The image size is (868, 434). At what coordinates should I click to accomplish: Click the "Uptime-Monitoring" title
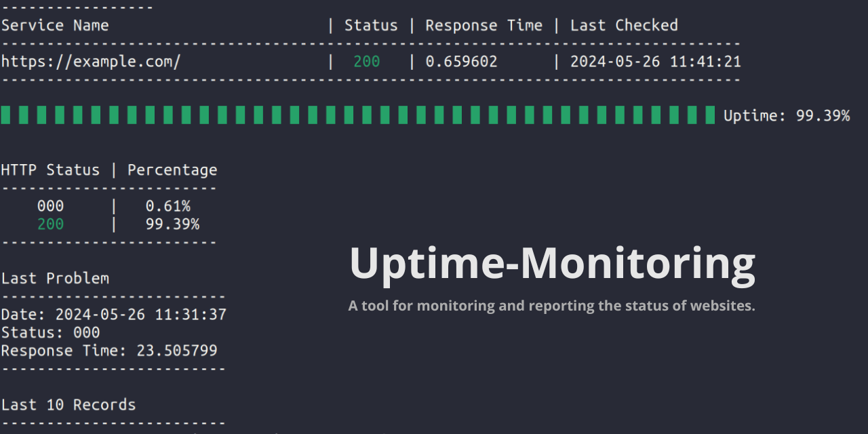552,263
